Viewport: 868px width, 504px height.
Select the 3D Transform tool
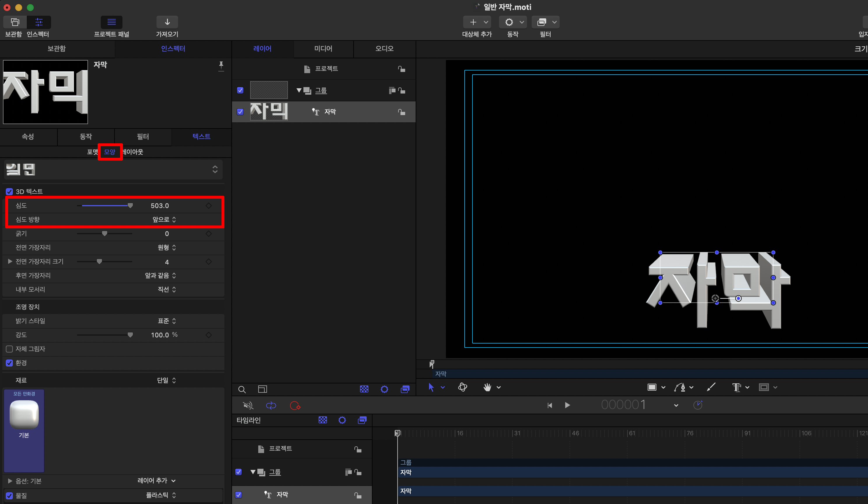coord(463,387)
